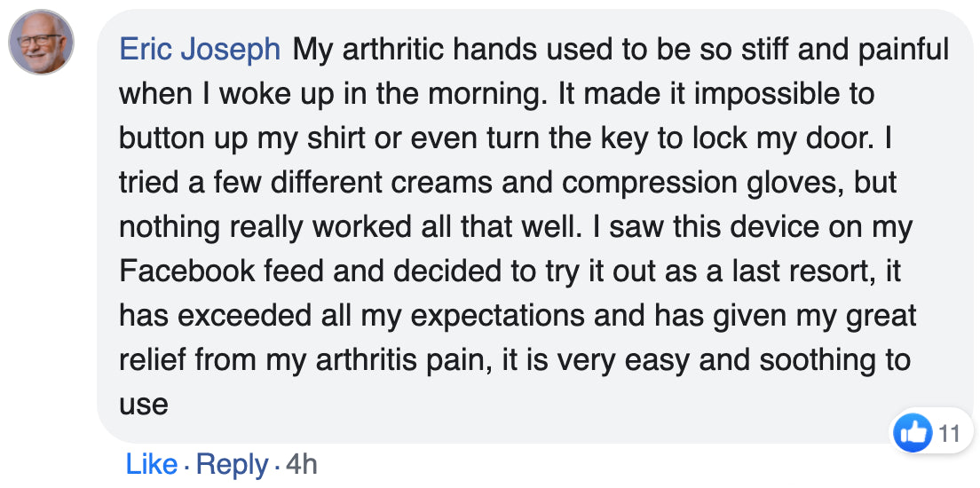This screenshot has width=980, height=488.
Task: View the 11 reactions count
Action: [x=949, y=433]
